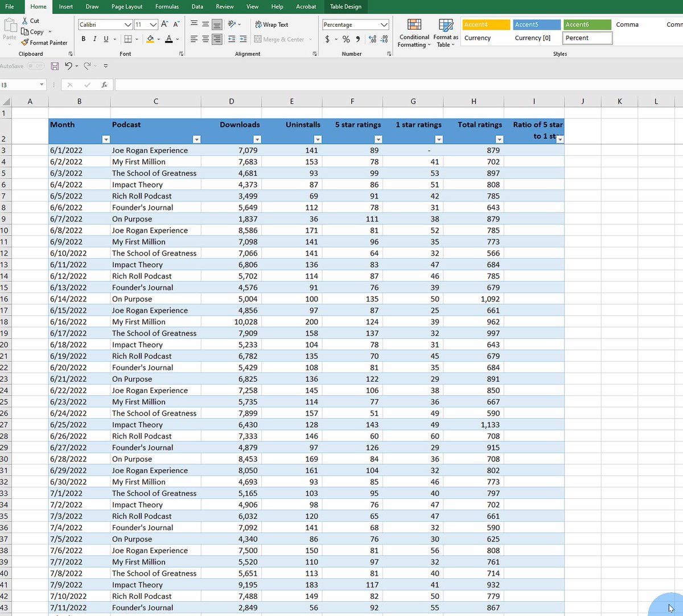Center text horizontally
The width and height of the screenshot is (683, 616).
(205, 39)
